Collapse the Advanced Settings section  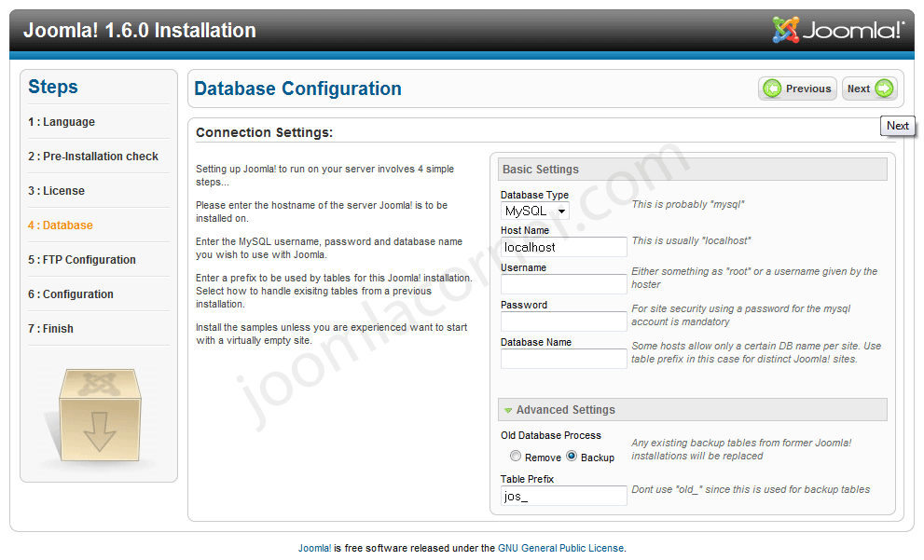click(x=693, y=410)
